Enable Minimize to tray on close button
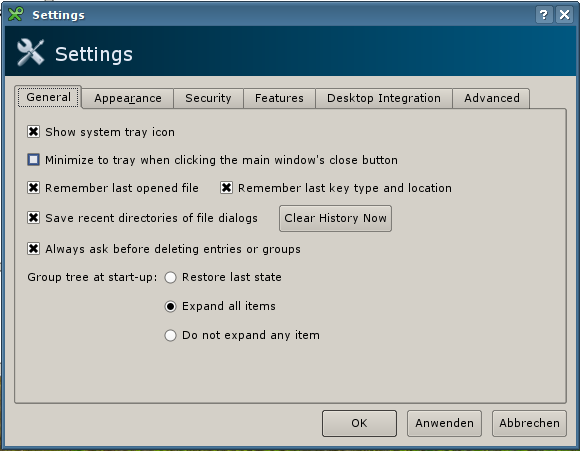Viewport: 580px width, 451px height. [x=33, y=160]
